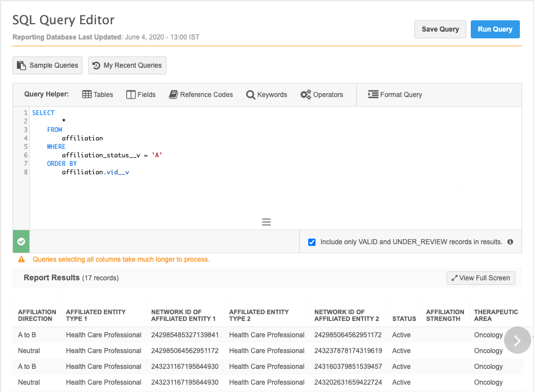Click Format Query in the toolbar
Screen dimensions: 534x392
tap(395, 95)
